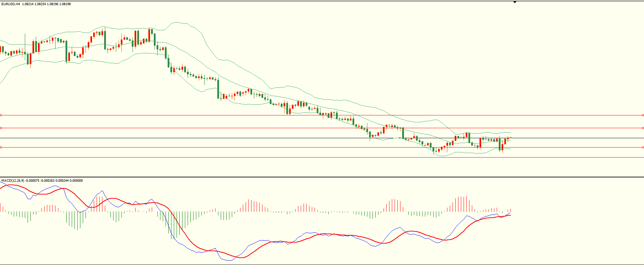Grab left handle of third red line

click(x=1, y=147)
